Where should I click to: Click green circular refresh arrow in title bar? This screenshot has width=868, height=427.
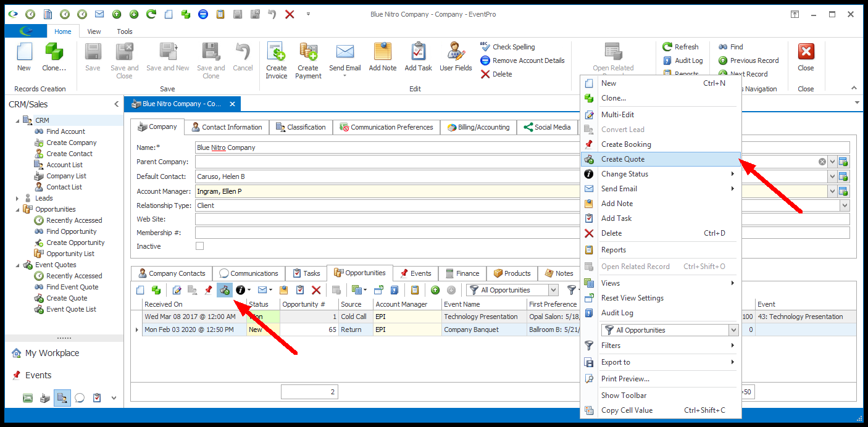(x=151, y=14)
